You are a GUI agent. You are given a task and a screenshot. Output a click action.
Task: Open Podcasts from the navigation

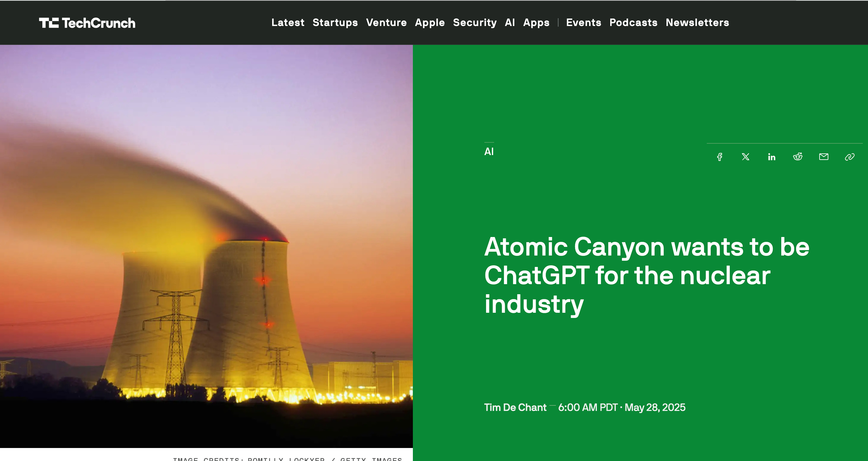(633, 22)
